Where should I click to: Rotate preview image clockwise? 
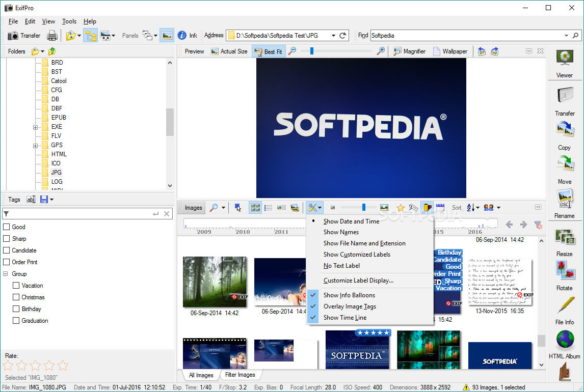click(x=495, y=51)
